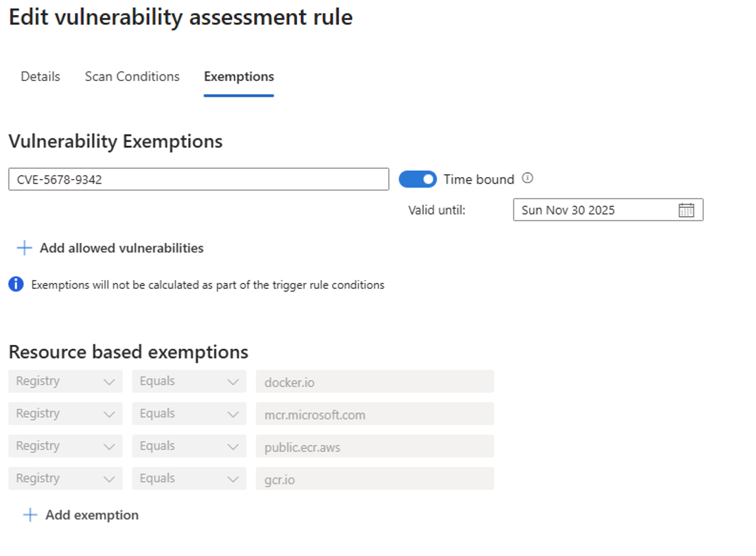Open the Registry dropdown for gcr.io row

pos(65,479)
